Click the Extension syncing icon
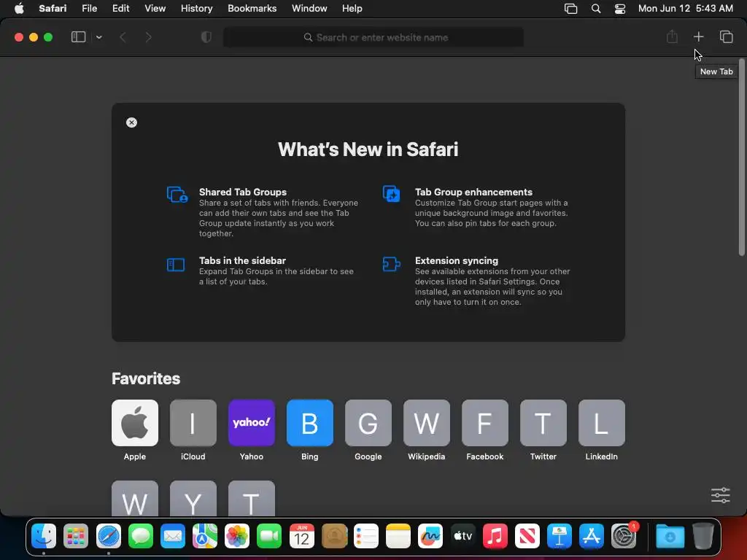Viewport: 747px width, 560px height. click(391, 264)
